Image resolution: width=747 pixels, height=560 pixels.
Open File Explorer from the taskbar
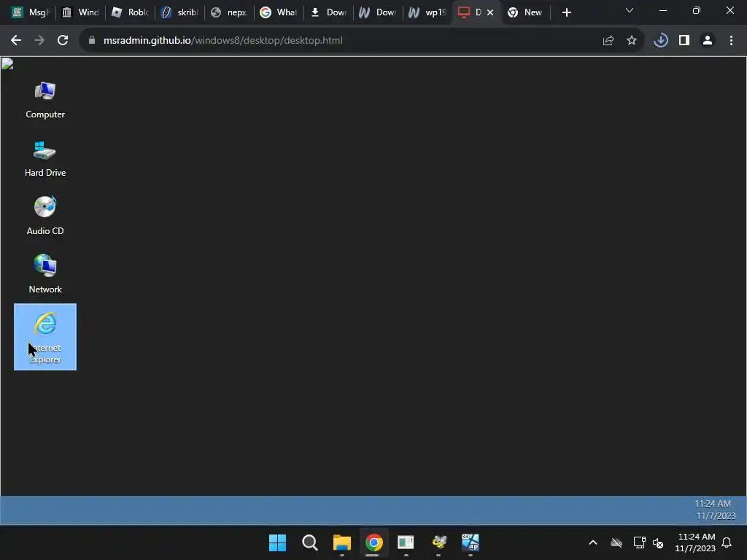click(x=341, y=542)
